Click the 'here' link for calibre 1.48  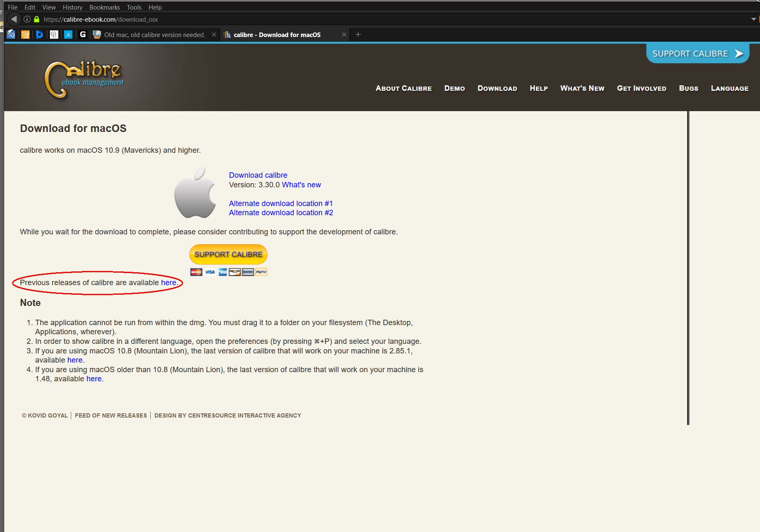(94, 379)
